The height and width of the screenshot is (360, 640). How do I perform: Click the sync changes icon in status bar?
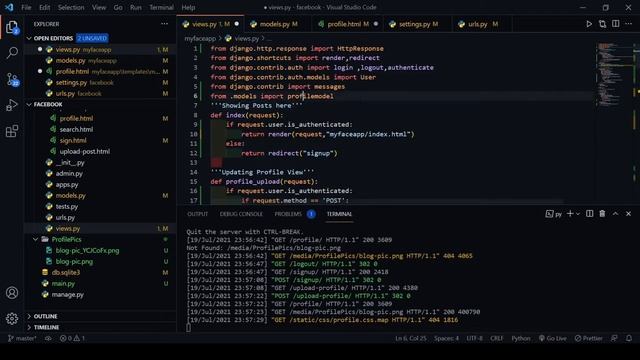point(48,338)
